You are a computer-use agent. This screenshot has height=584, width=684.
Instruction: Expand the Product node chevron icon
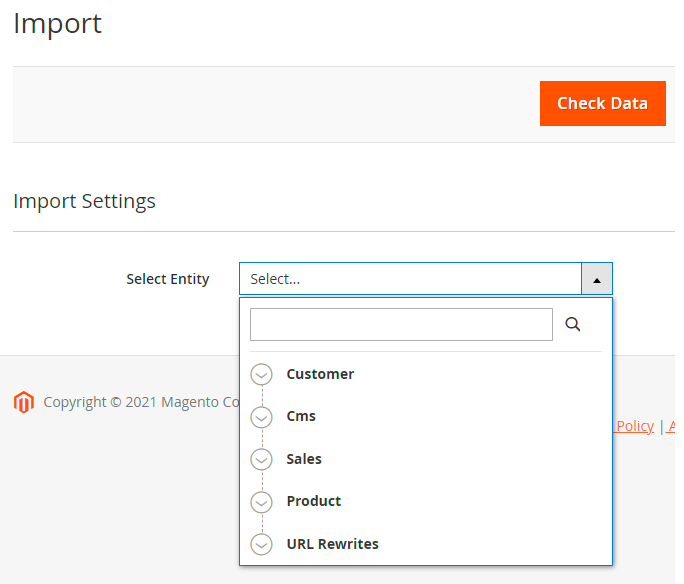pos(261,501)
